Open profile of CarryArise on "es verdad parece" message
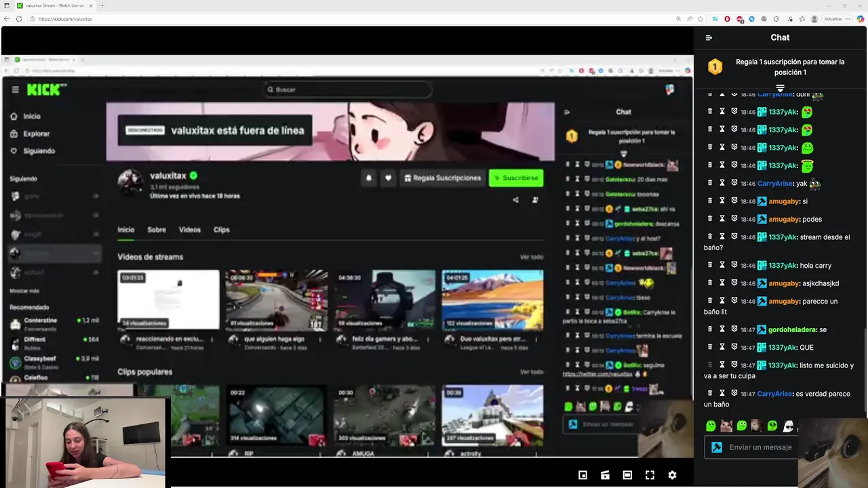The image size is (868, 488). point(774,394)
